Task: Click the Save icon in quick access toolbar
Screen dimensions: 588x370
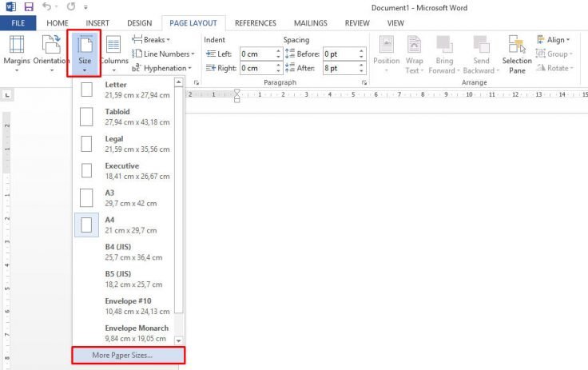Action: (x=29, y=7)
